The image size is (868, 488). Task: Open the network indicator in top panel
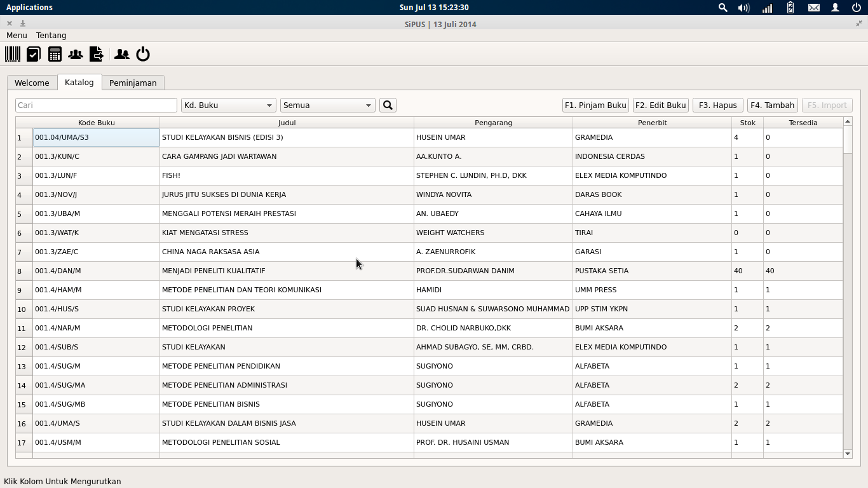coord(767,8)
